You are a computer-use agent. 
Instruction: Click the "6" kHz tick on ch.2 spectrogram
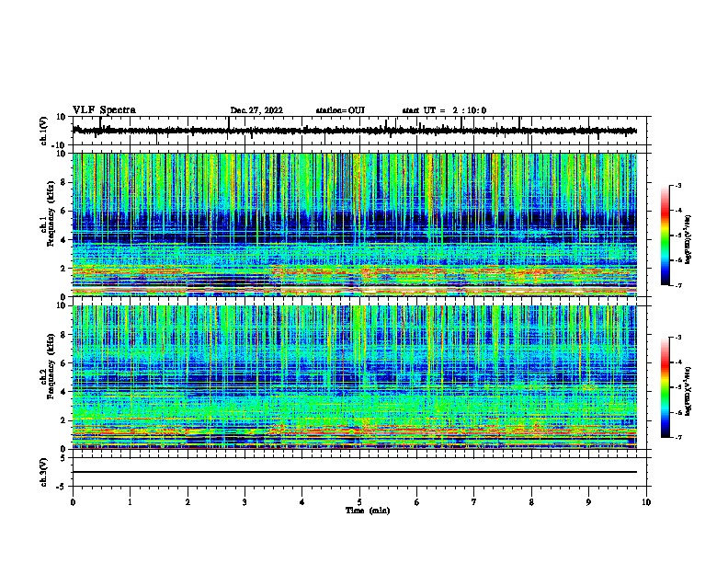click(63, 362)
